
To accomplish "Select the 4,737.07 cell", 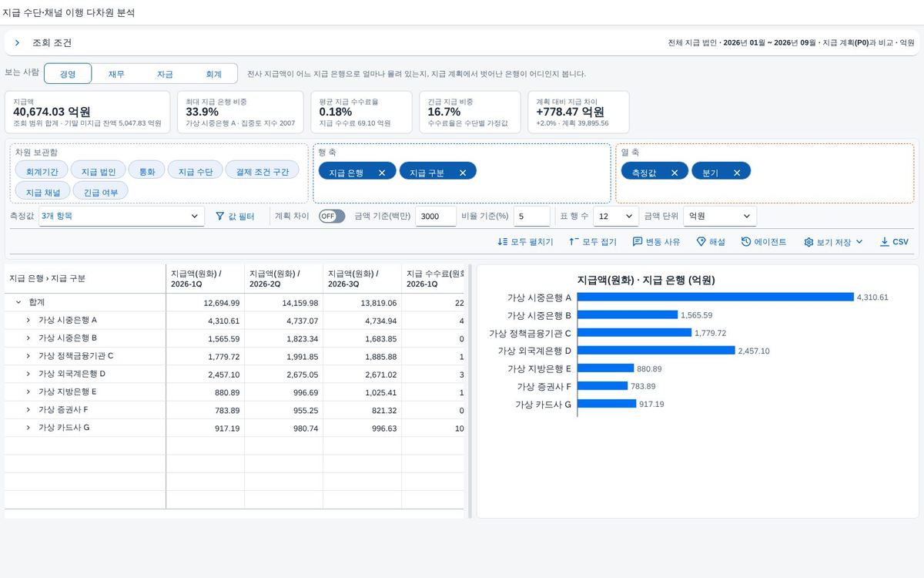I will click(x=283, y=321).
